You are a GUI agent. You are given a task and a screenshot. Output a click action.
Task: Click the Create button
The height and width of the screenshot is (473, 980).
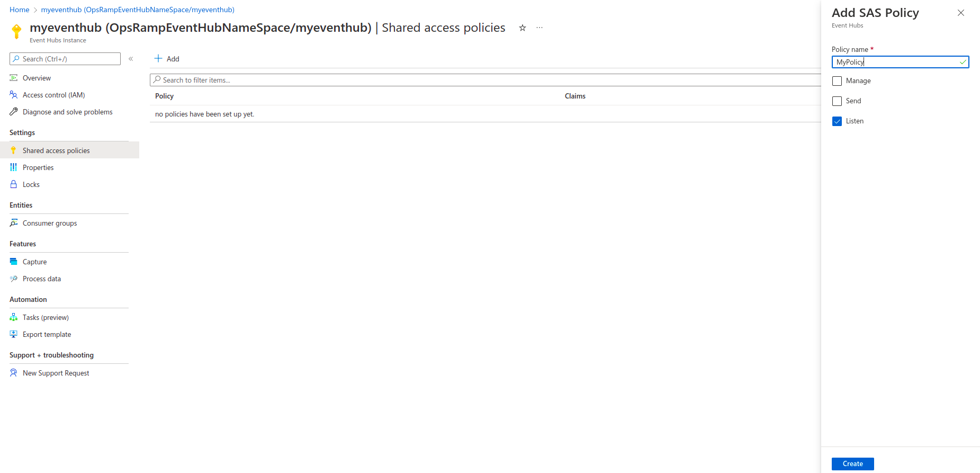click(852, 463)
